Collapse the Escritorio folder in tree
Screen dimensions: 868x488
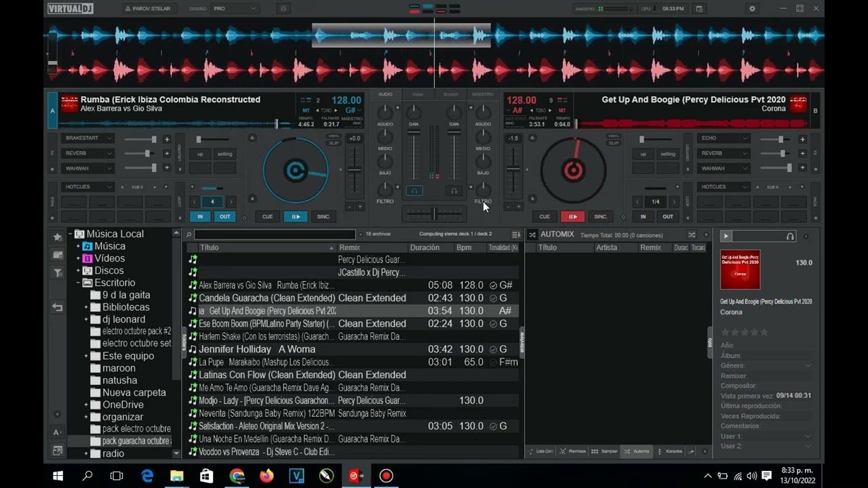pos(79,283)
